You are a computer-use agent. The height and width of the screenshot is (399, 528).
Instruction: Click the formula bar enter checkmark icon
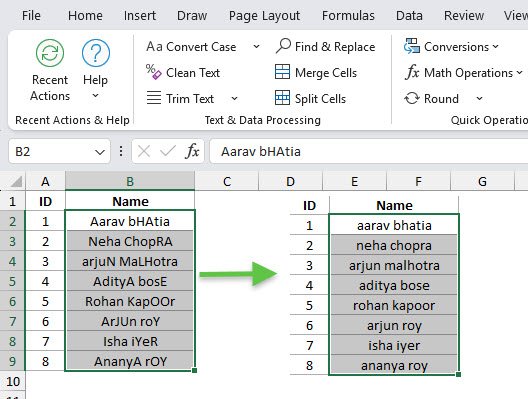coord(168,151)
